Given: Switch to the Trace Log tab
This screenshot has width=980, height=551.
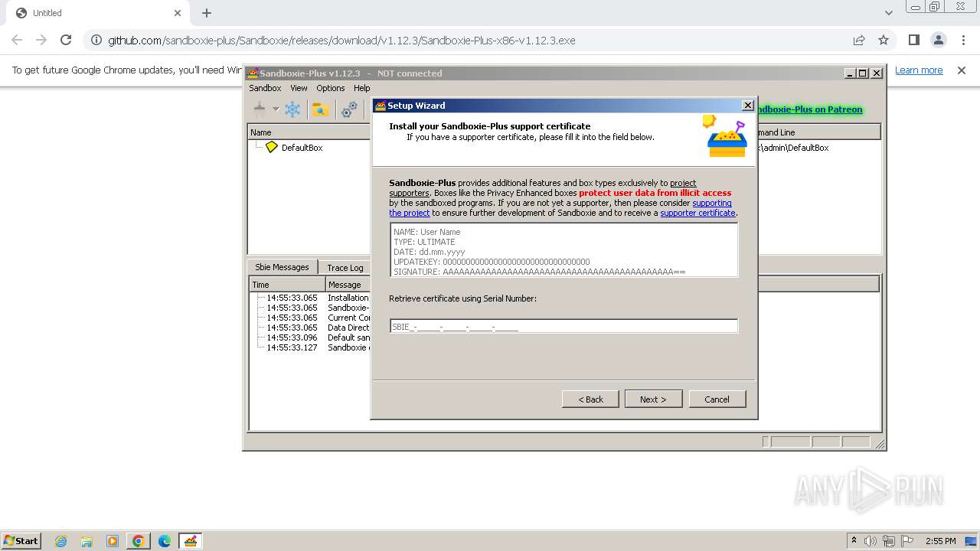Looking at the screenshot, I should point(345,268).
